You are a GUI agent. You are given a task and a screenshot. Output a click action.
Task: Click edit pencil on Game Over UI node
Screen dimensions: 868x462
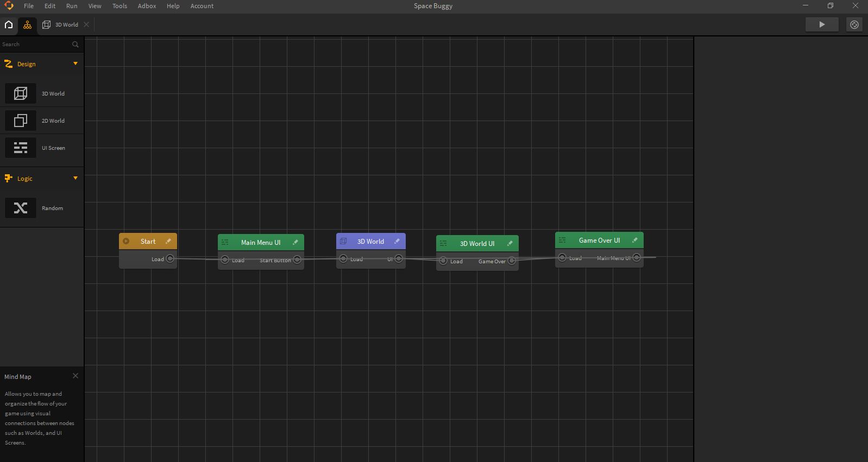[x=634, y=240]
